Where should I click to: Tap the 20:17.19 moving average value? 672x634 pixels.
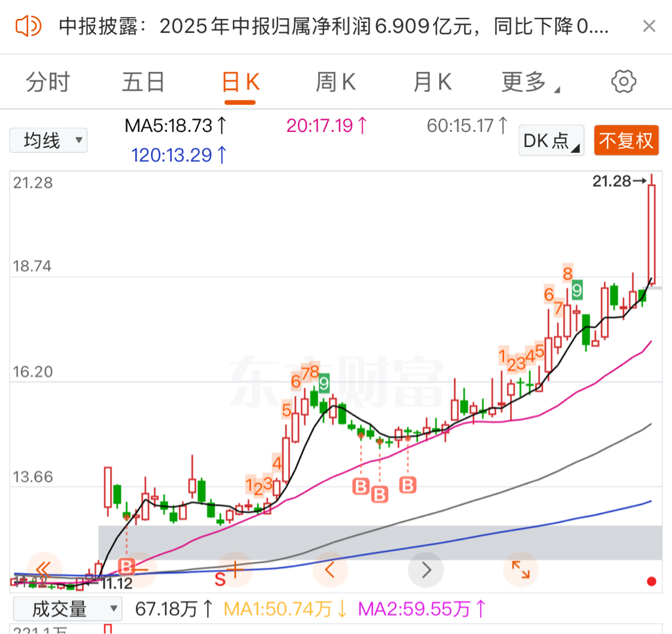(327, 125)
